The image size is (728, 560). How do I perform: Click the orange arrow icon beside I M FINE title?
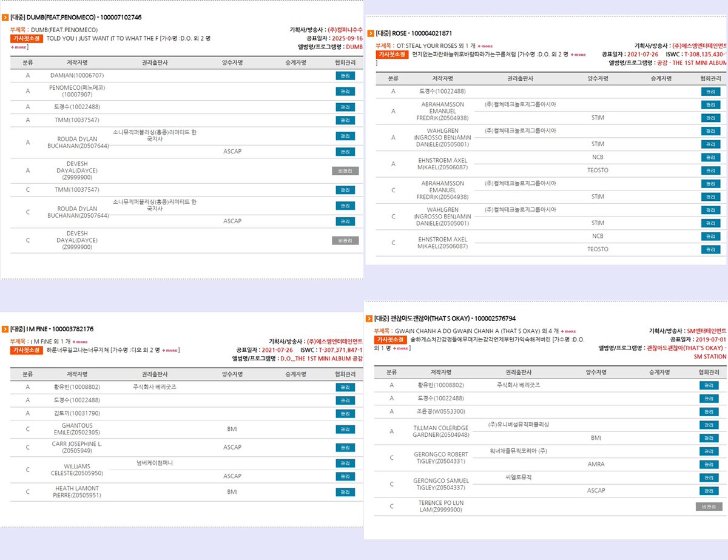5,329
